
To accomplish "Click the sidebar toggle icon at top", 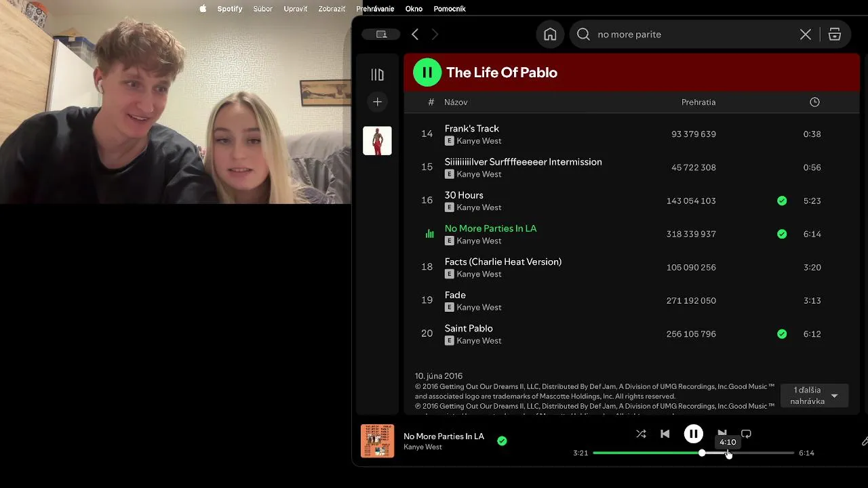I will [381, 35].
